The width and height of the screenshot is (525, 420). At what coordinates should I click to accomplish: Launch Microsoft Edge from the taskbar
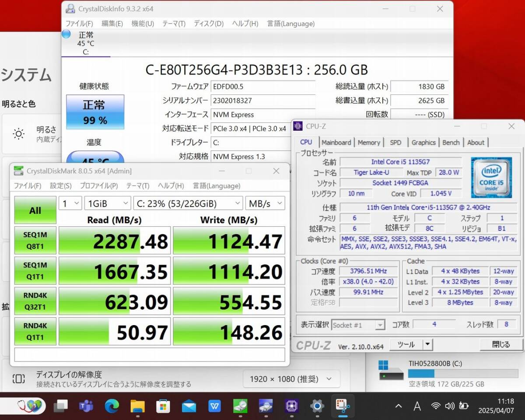112,406
